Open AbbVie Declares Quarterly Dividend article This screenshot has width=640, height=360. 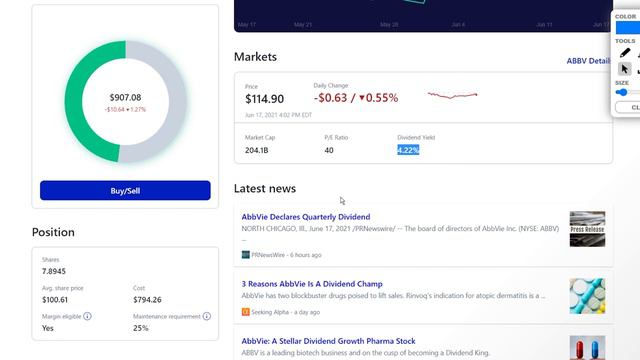coord(306,217)
